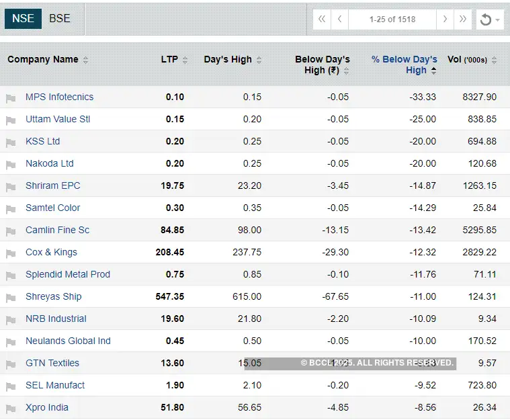
Task: Open Cox & Kings company link
Action: (x=51, y=252)
